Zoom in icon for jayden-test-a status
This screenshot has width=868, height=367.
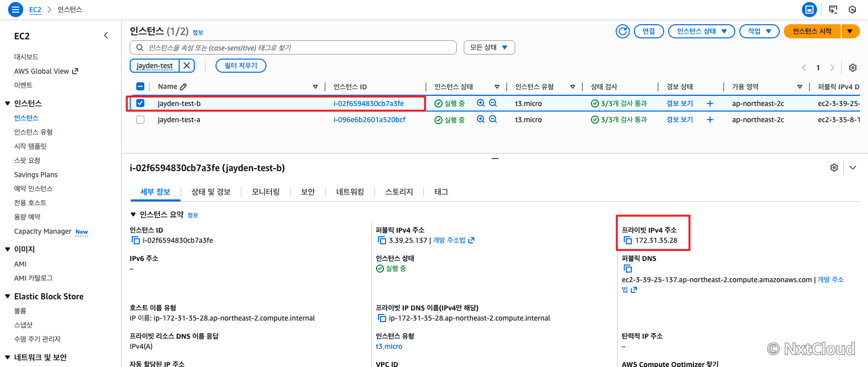tap(481, 119)
